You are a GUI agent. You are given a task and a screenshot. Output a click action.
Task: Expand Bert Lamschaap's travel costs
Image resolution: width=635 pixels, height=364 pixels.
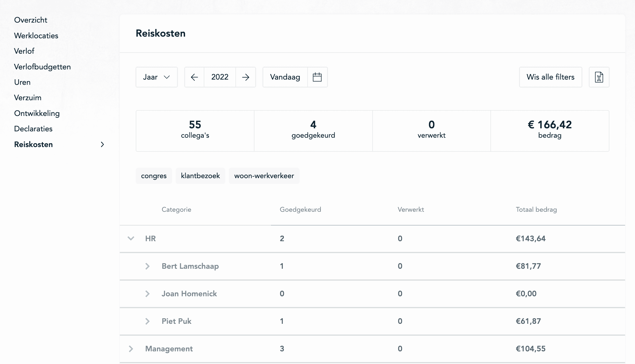[x=147, y=266]
